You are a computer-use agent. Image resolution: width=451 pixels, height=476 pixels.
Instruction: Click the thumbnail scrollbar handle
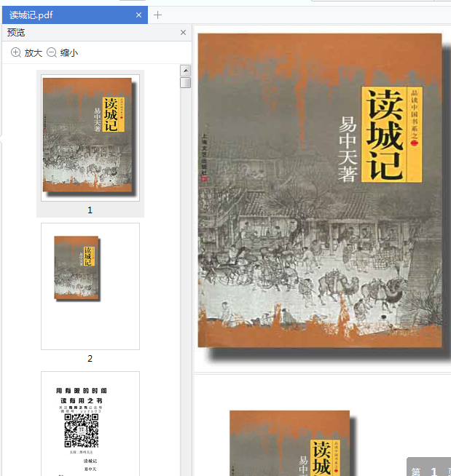pyautogui.click(x=185, y=82)
